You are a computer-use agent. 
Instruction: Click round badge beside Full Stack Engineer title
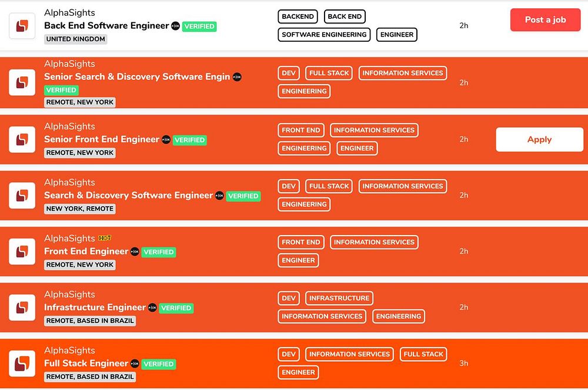coord(135,364)
